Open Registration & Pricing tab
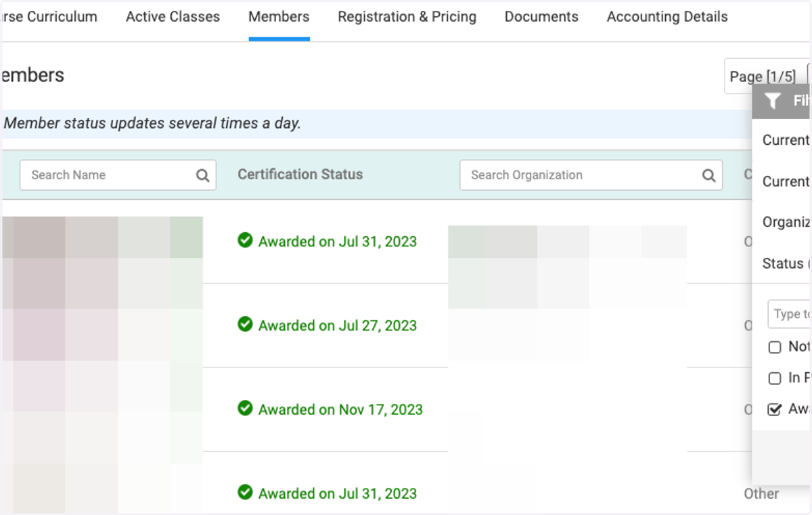812x515 pixels. [407, 17]
